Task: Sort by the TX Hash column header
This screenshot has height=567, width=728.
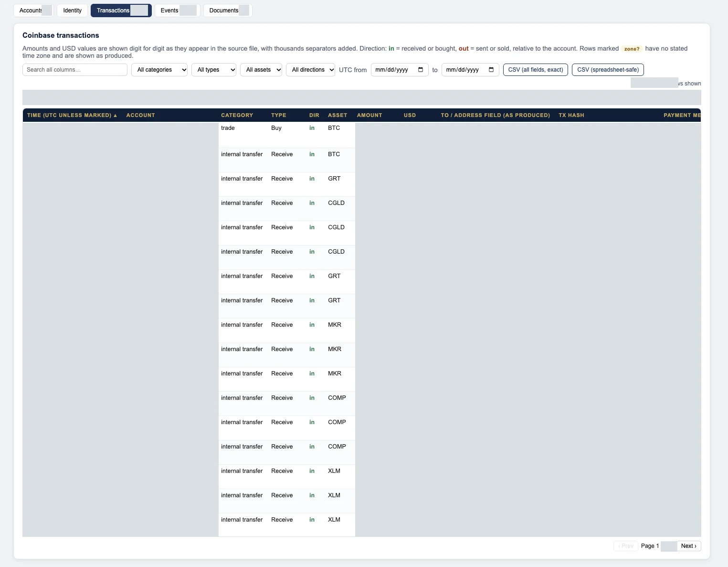Action: coord(571,115)
